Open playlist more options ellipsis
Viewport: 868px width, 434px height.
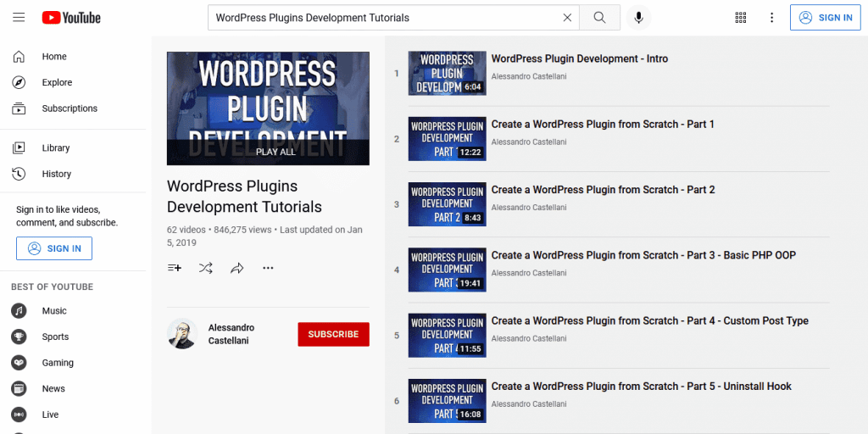click(268, 269)
